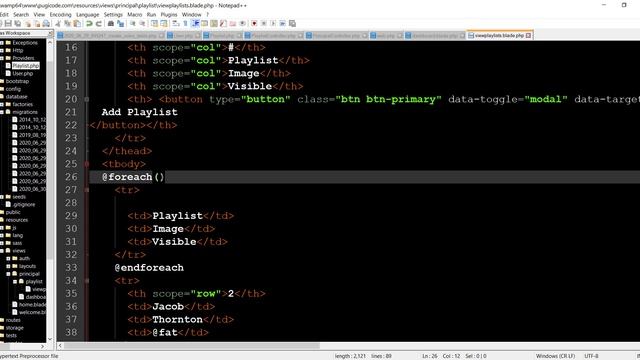640x360 pixels.
Task: Open the Macro menu
Action: pyautogui.click(x=134, y=14)
